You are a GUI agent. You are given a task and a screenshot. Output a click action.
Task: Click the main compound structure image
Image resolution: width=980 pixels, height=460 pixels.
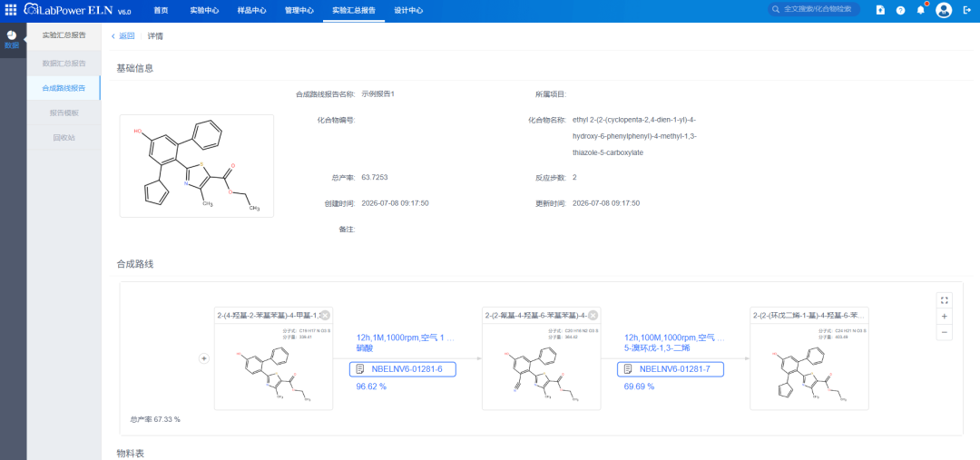[196, 166]
